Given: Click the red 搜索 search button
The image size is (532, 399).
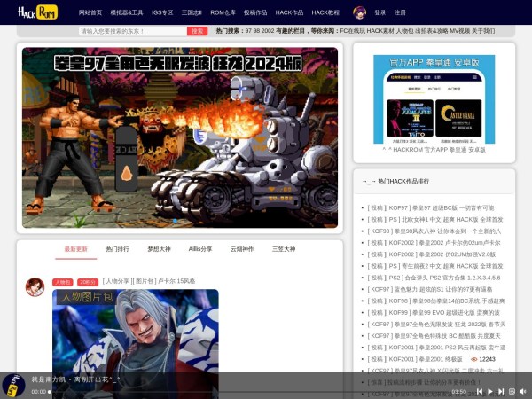Looking at the screenshot, I should [198, 31].
